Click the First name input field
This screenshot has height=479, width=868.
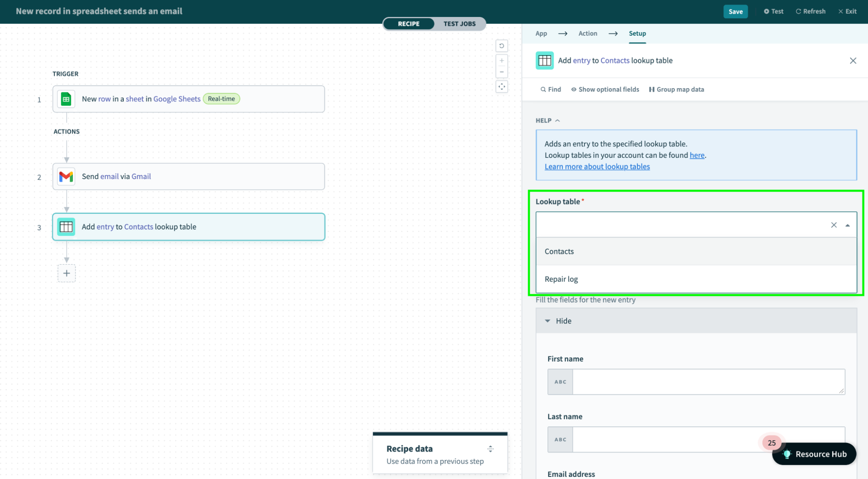click(x=708, y=382)
